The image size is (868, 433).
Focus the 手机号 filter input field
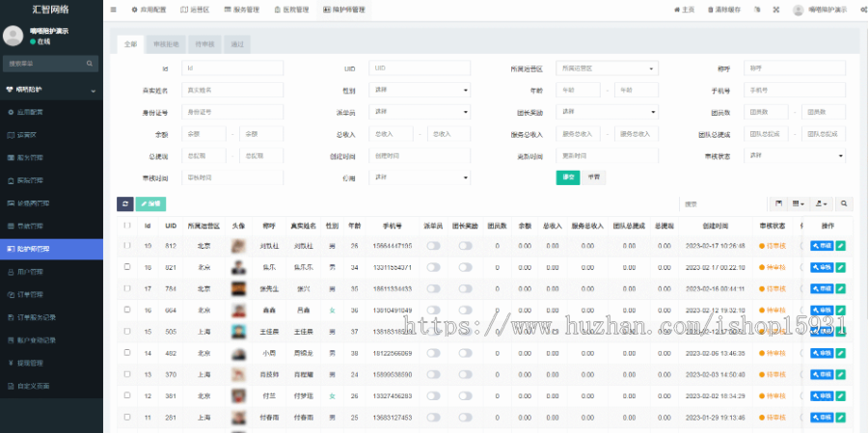[x=795, y=90]
